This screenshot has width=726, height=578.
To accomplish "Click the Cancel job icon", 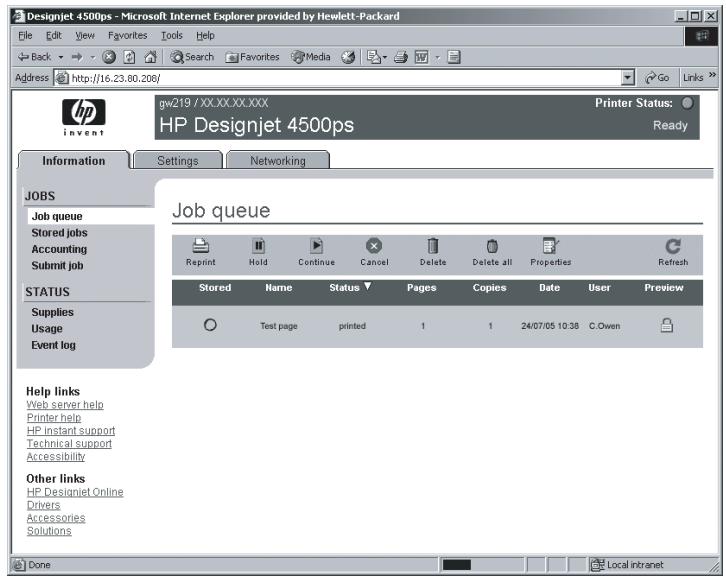I will click(x=374, y=245).
